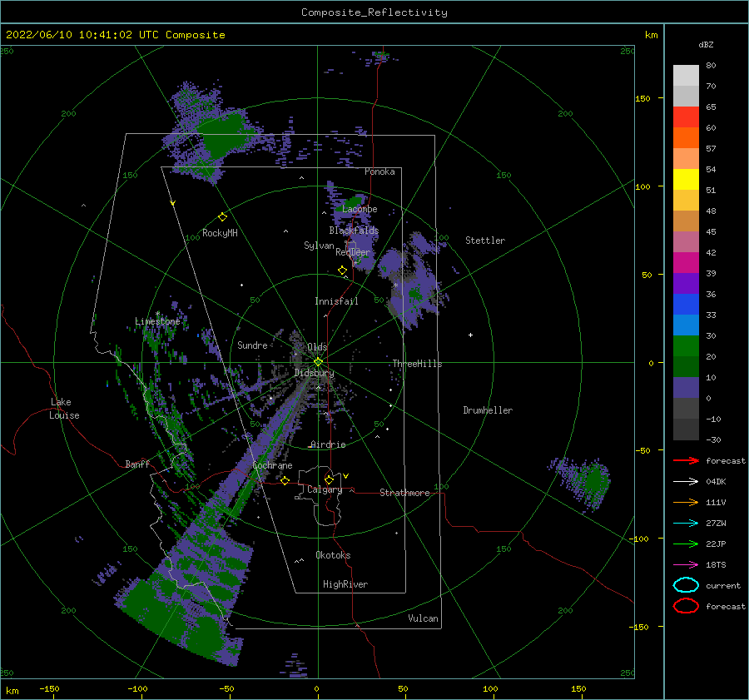Select the cyan 27ZW arrow icon
The image size is (749, 700).
686,524
